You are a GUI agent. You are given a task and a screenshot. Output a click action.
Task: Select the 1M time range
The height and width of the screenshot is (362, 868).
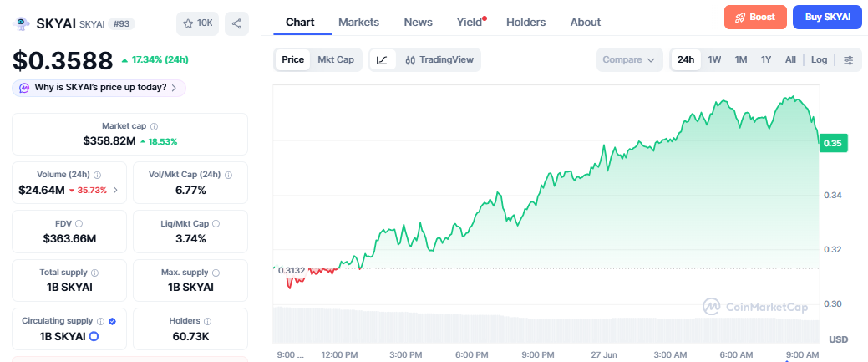[741, 60]
